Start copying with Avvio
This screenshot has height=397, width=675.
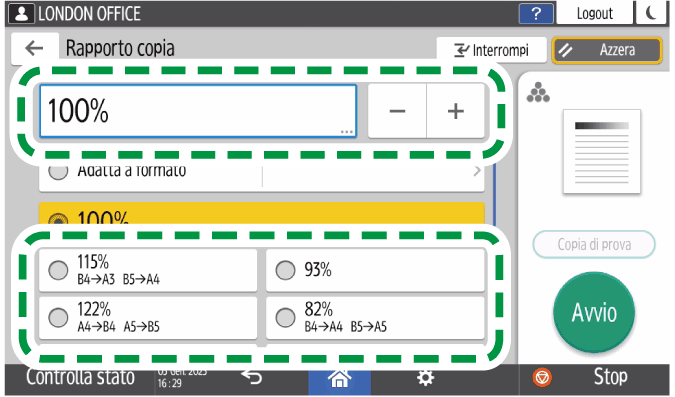click(x=594, y=312)
